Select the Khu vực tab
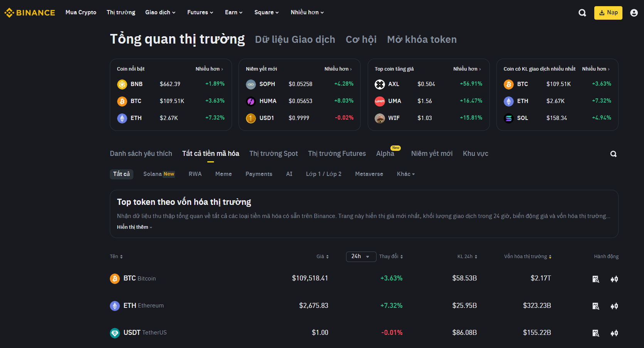This screenshot has height=348, width=644. pyautogui.click(x=476, y=154)
